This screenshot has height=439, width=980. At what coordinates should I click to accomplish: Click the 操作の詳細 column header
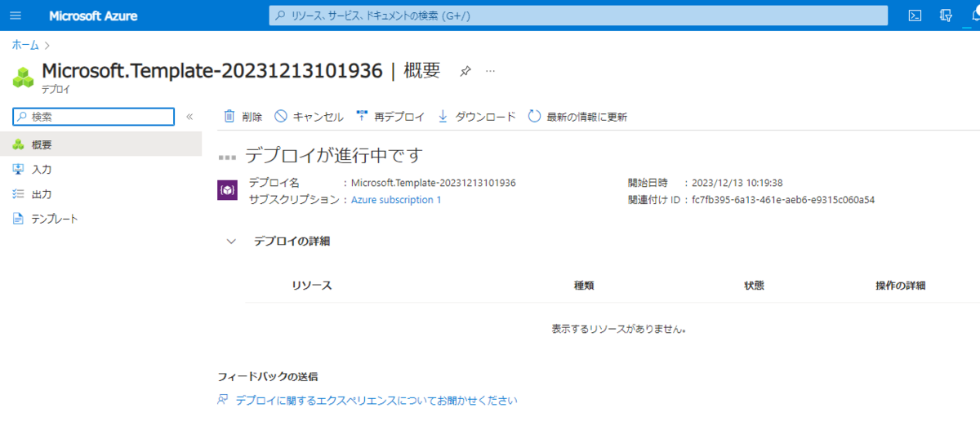point(900,286)
